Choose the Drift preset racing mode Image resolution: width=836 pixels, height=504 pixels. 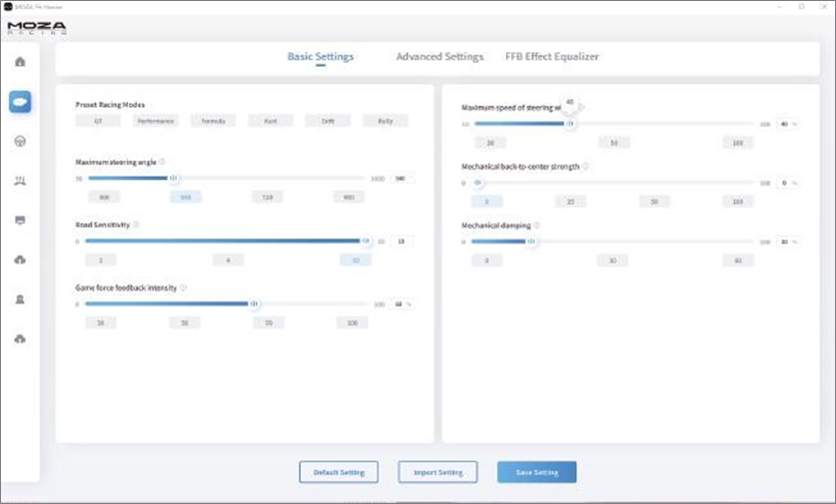tap(328, 121)
